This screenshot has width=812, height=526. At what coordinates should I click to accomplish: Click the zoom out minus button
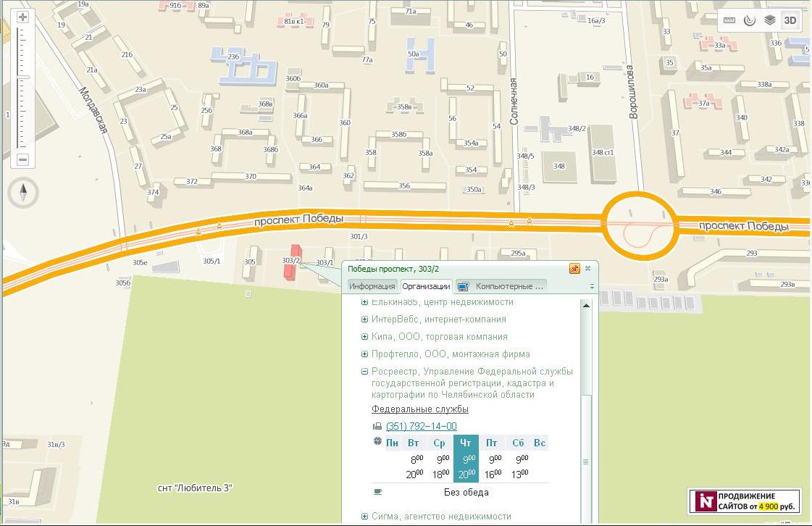pyautogui.click(x=22, y=159)
